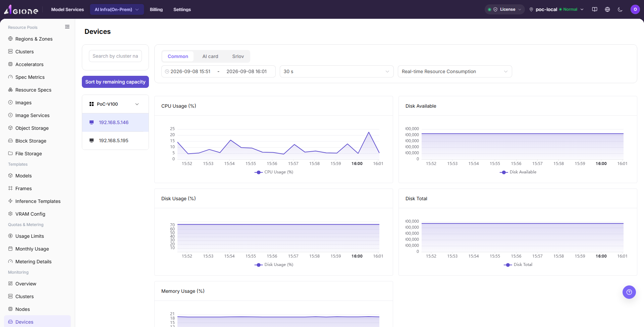
Task: Click the calendar clock icon in date range
Action: [x=167, y=71]
